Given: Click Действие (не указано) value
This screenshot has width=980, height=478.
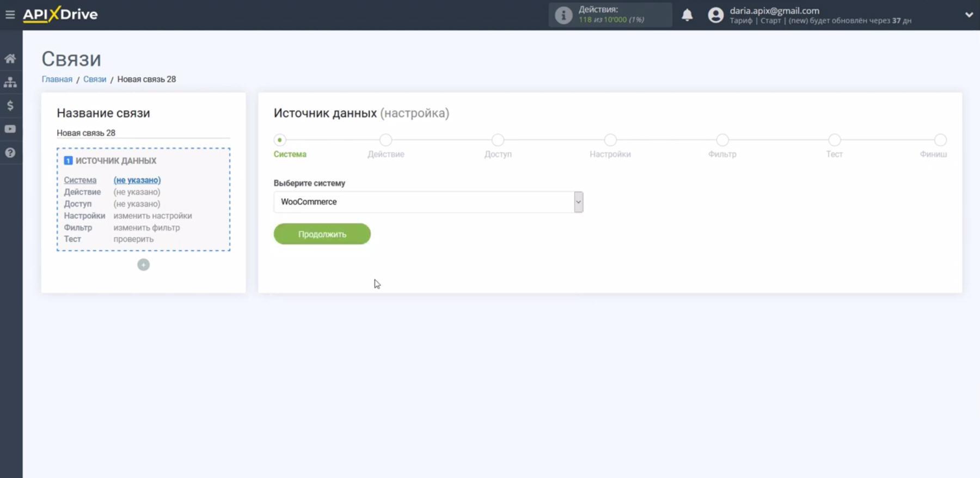Looking at the screenshot, I should 137,192.
